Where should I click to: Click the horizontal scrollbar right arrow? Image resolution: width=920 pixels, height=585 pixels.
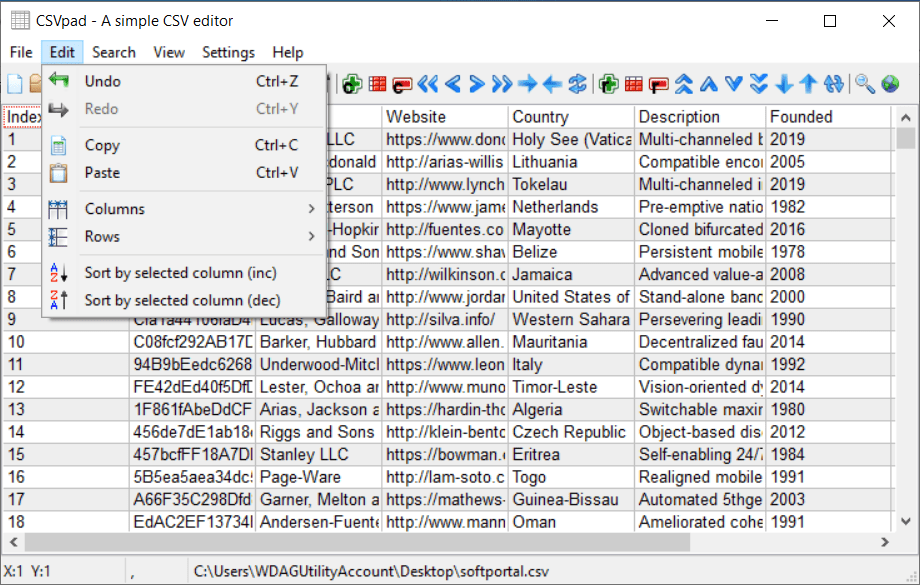click(x=885, y=542)
